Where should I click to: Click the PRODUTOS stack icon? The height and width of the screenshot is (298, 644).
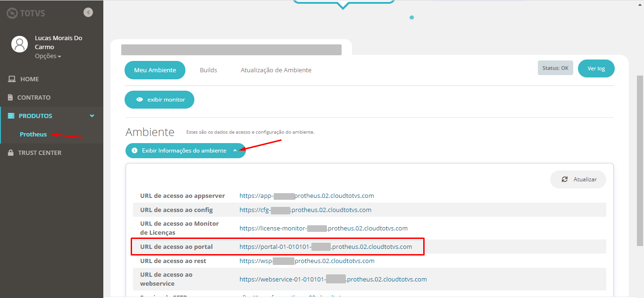11,116
